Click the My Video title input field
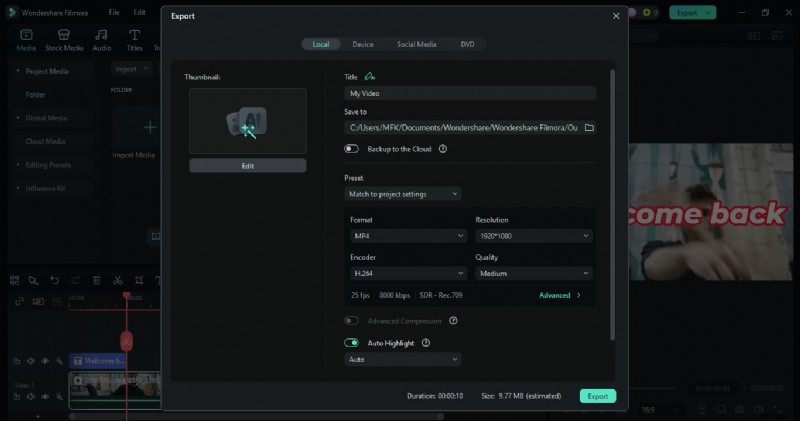The height and width of the screenshot is (421, 800). coord(469,93)
